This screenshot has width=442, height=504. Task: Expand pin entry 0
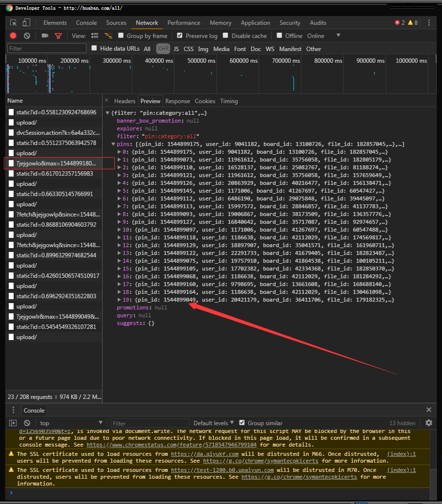[x=119, y=152]
